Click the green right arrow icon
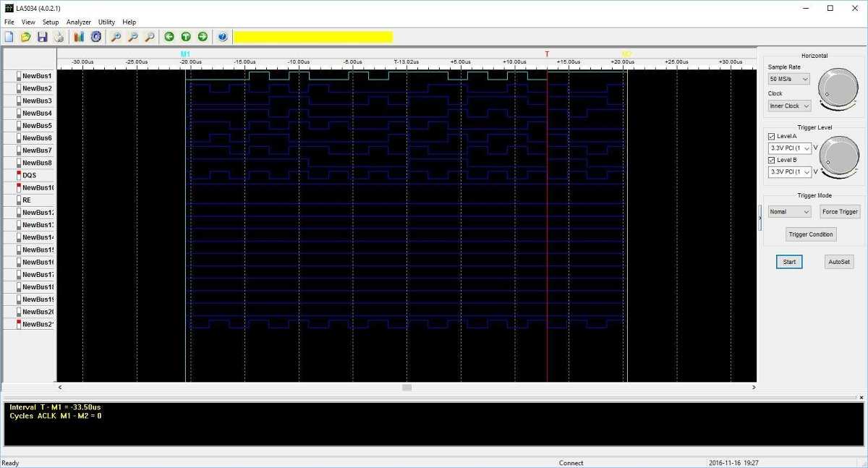868x468 pixels. (x=203, y=37)
